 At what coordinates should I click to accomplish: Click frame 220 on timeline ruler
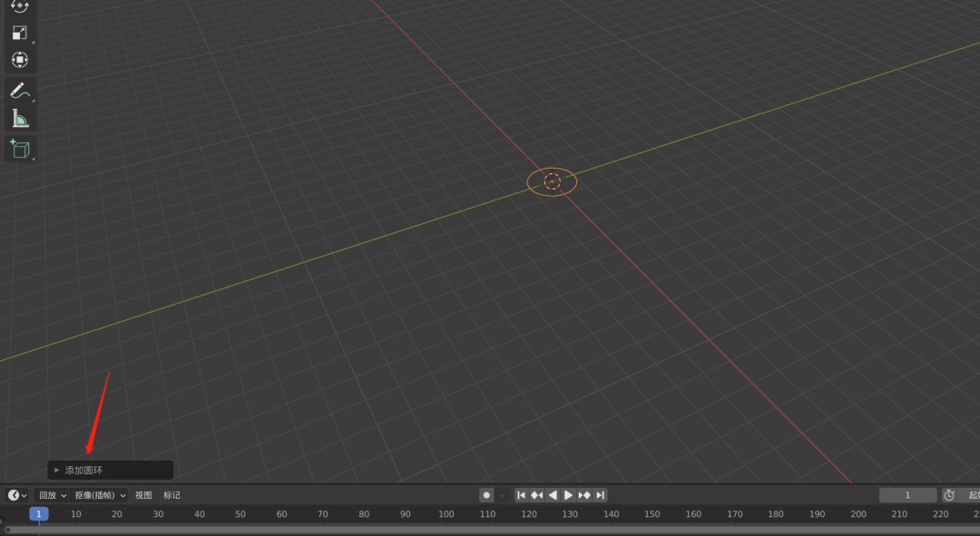[x=941, y=514]
